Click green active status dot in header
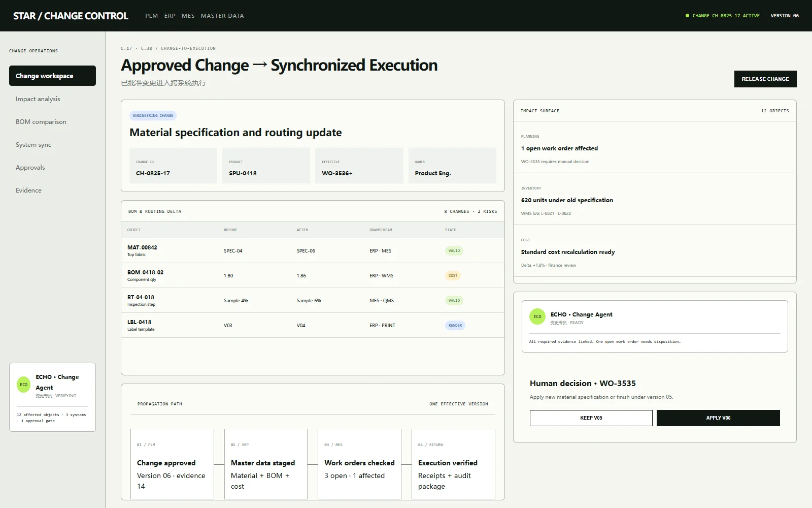Screen dimensions: 812x508 coord(687,16)
